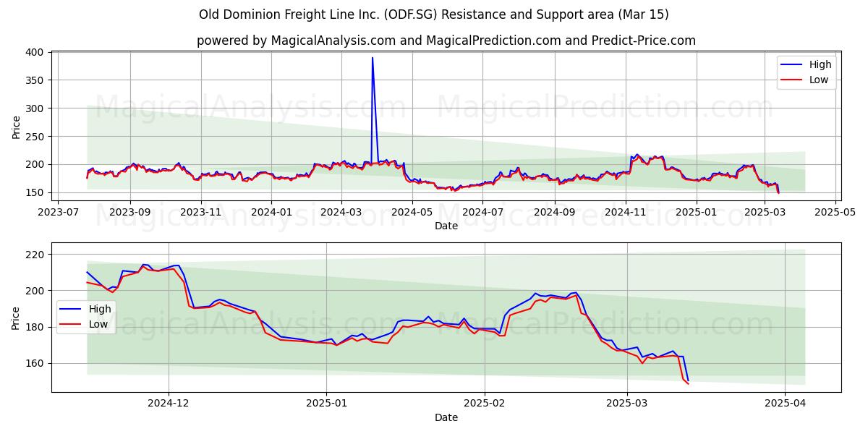Click 'Low' in the bottom chart legend
Viewport: 868px width, 434px height.
tap(98, 324)
